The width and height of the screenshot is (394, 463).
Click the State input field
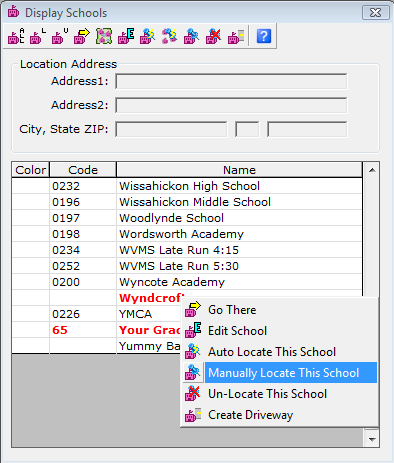point(247,129)
